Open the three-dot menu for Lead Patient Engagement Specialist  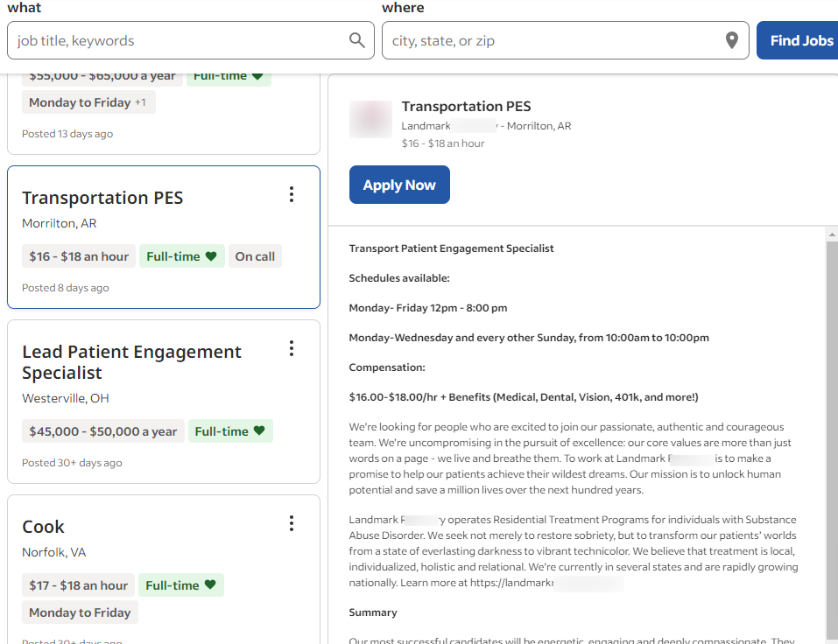tap(292, 349)
